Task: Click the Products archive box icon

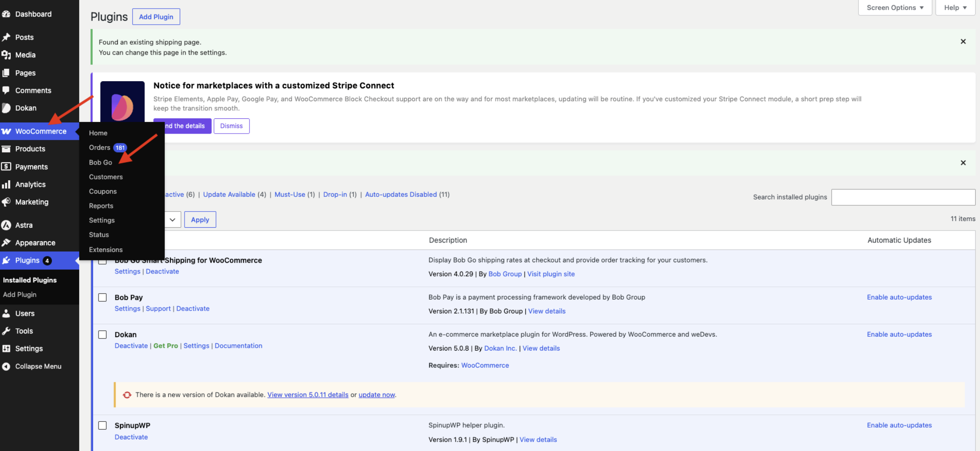Action: (6, 149)
